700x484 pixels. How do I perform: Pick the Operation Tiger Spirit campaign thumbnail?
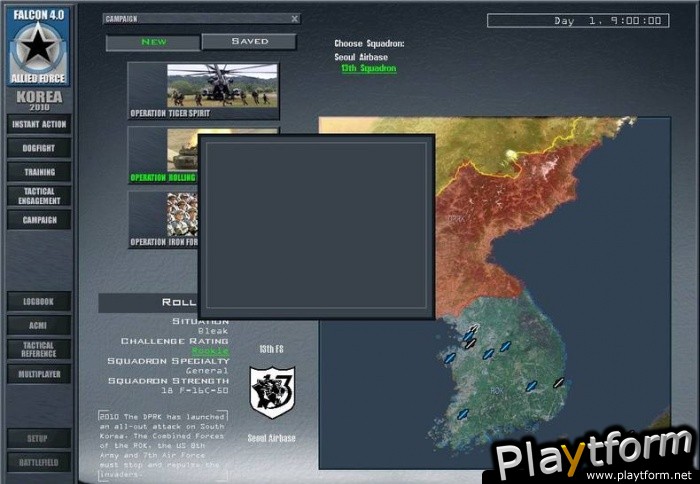(x=222, y=86)
